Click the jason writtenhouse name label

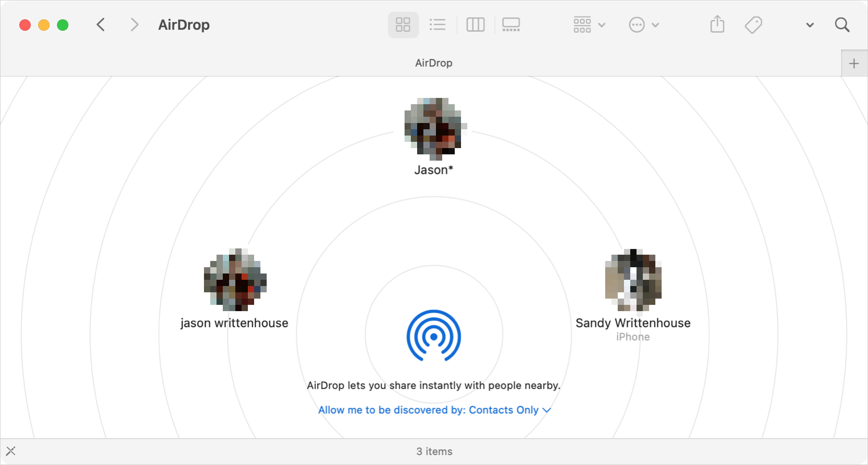click(234, 323)
